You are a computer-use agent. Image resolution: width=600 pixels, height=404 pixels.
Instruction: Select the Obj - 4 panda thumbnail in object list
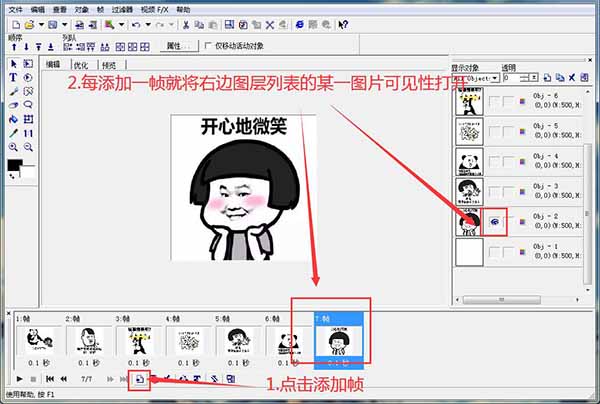tap(470, 162)
